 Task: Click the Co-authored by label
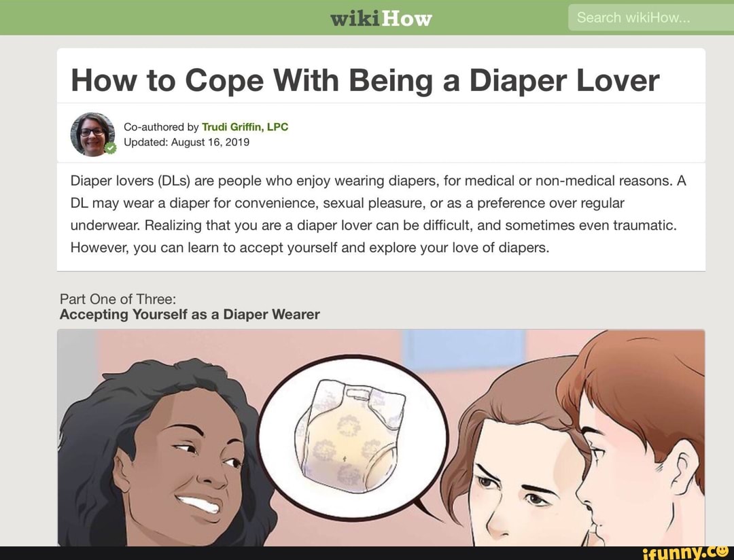coord(162,127)
